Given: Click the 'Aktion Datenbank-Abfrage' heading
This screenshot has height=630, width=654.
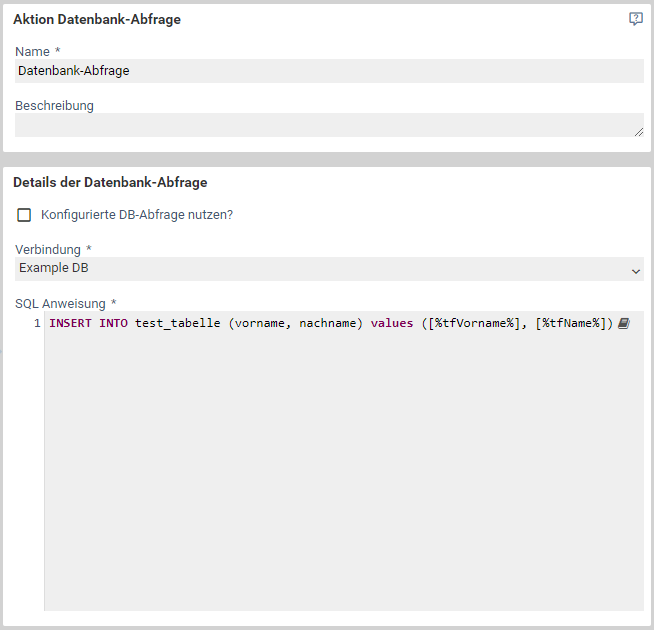Looking at the screenshot, I should (x=97, y=19).
